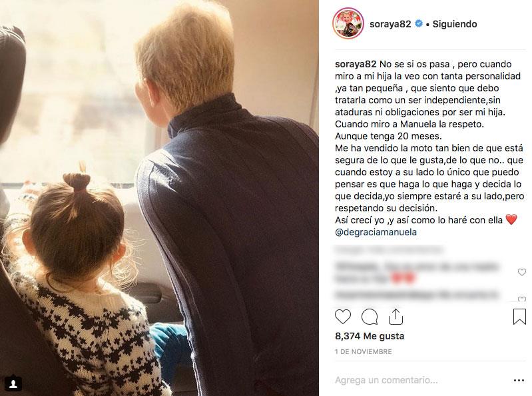This screenshot has height=396, width=532.
Task: Click the red heart emoji in the caption
Action: (511, 220)
